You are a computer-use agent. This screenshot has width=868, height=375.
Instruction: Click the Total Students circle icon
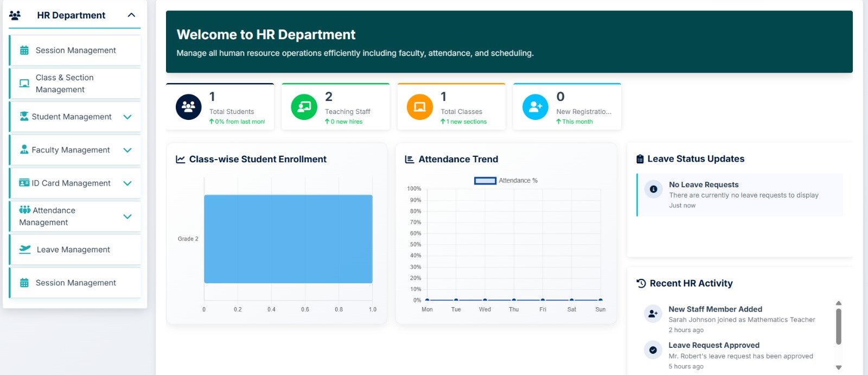point(189,107)
